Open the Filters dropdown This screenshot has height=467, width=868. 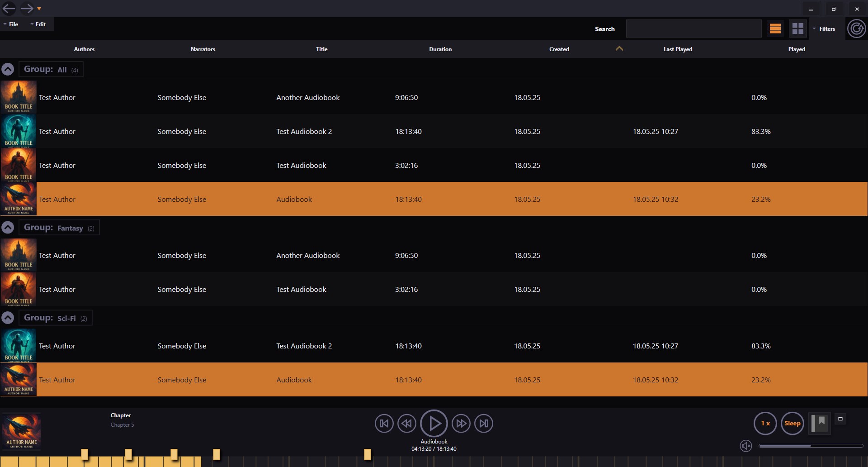(x=826, y=28)
